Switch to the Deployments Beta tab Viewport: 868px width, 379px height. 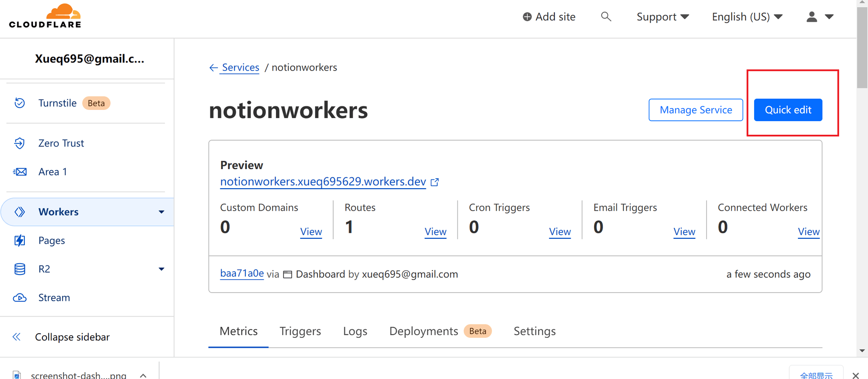tap(440, 332)
